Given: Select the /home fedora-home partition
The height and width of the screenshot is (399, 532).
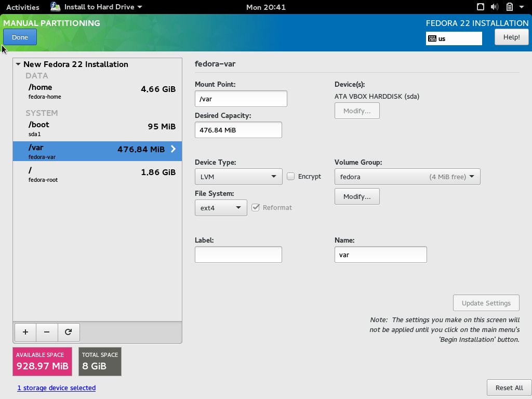Looking at the screenshot, I should click(97, 91).
